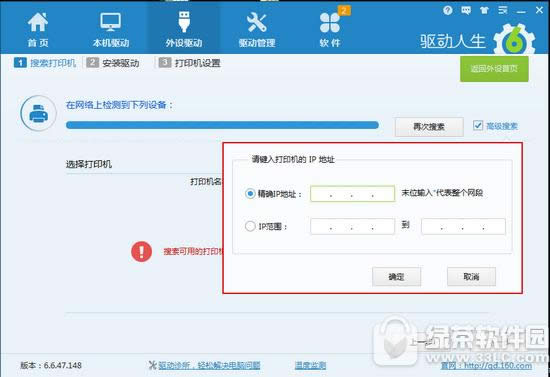Screen dimensions: 550x377
Task: Close the 驱动人生 window
Action: coord(539,11)
